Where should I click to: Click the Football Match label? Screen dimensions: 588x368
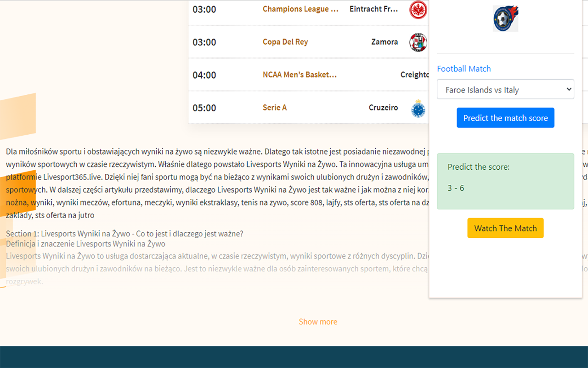[x=464, y=69]
